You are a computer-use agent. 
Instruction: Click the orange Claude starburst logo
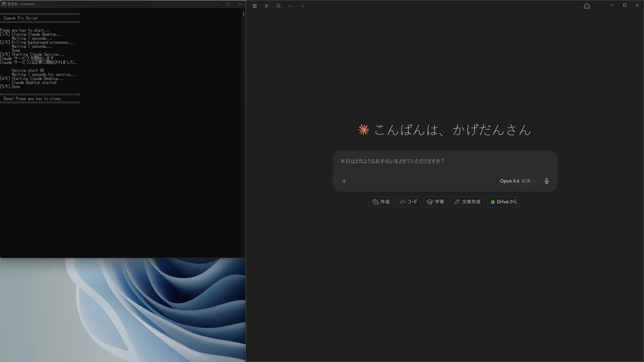click(364, 129)
